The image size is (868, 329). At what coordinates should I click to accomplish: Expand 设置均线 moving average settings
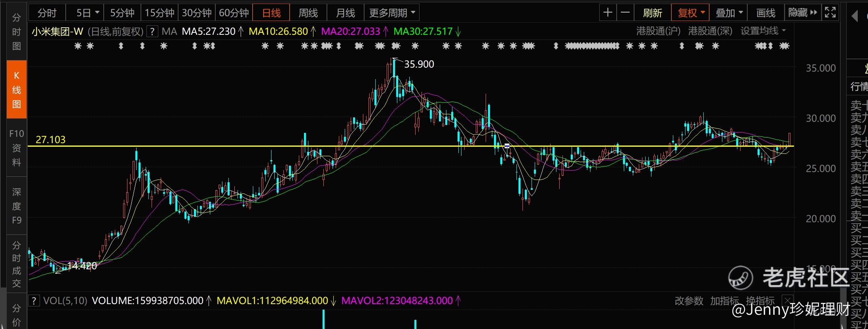point(763,31)
